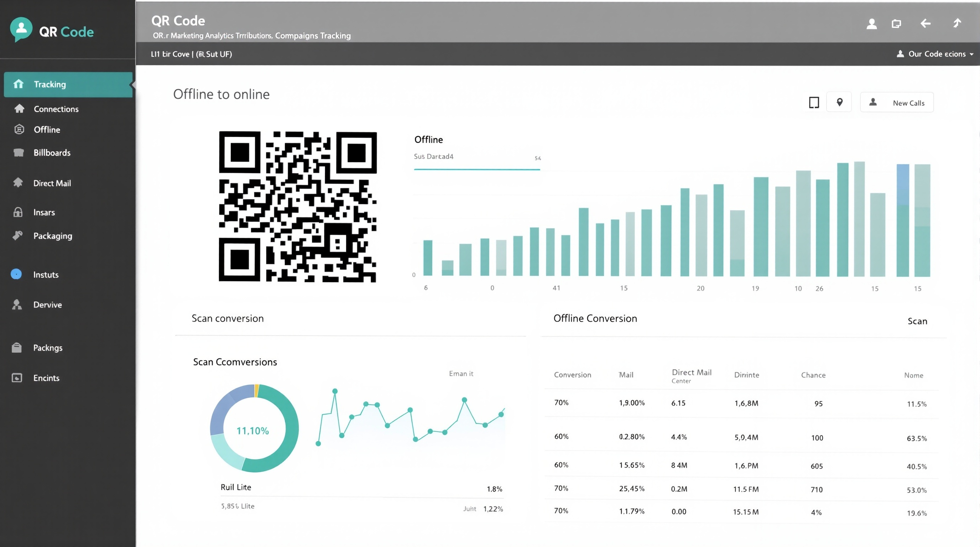Click the cell value 25,45%
The height and width of the screenshot is (547, 980).
point(631,489)
